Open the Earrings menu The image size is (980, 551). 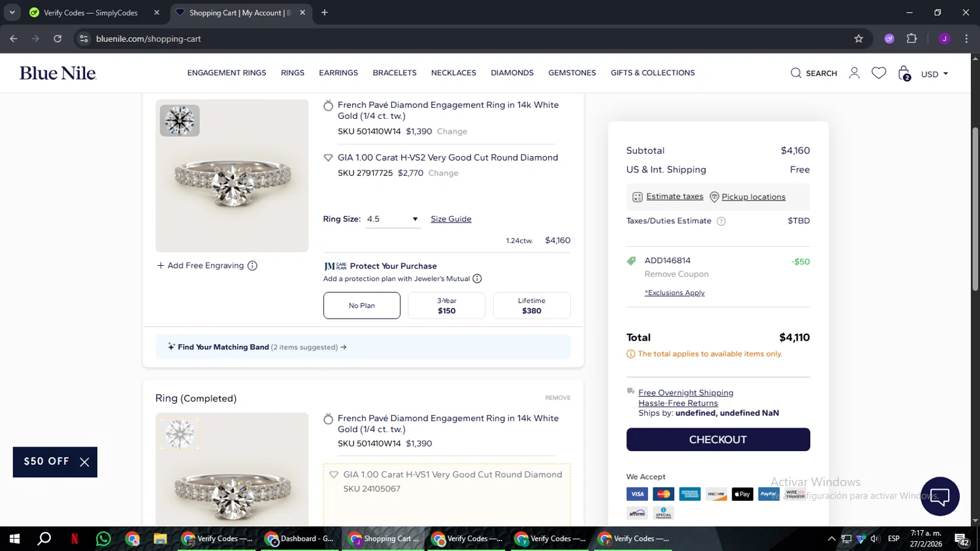coord(338,73)
